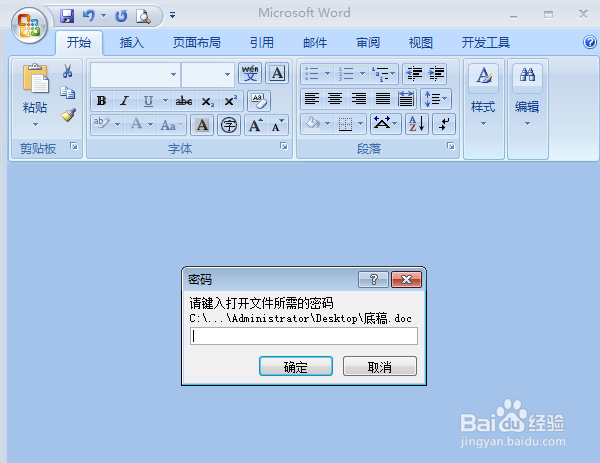Click the Undo arrow icon
The image size is (600, 463).
pos(88,16)
